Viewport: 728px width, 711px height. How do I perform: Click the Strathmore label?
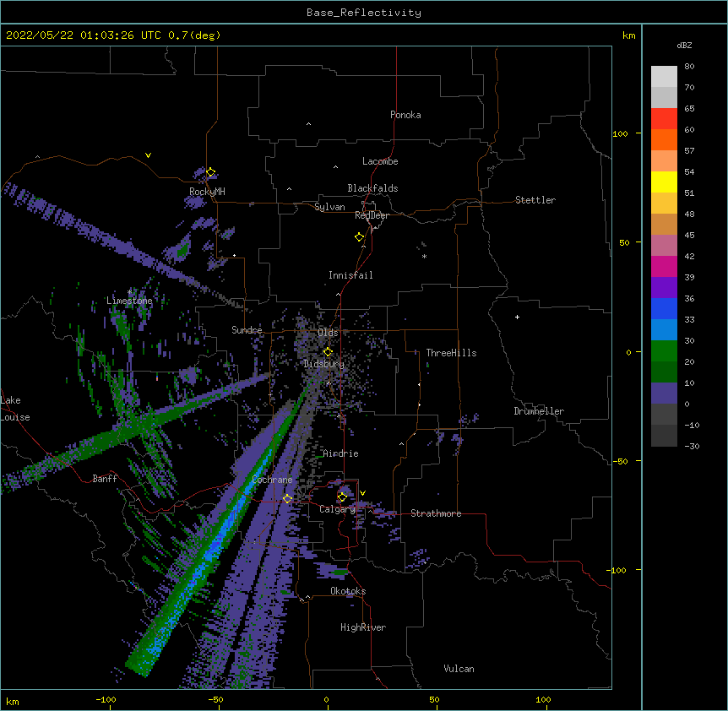[x=436, y=513]
